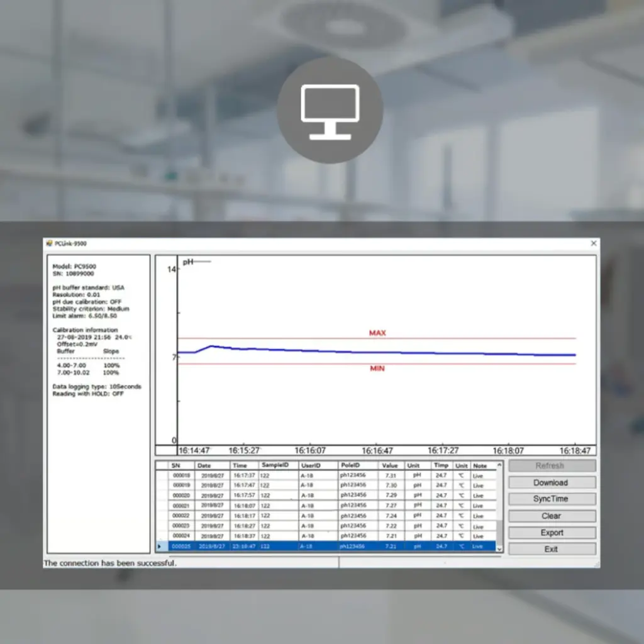Screen dimensions: 644x644
Task: Close the PCLink-9500 window
Action: tap(593, 243)
